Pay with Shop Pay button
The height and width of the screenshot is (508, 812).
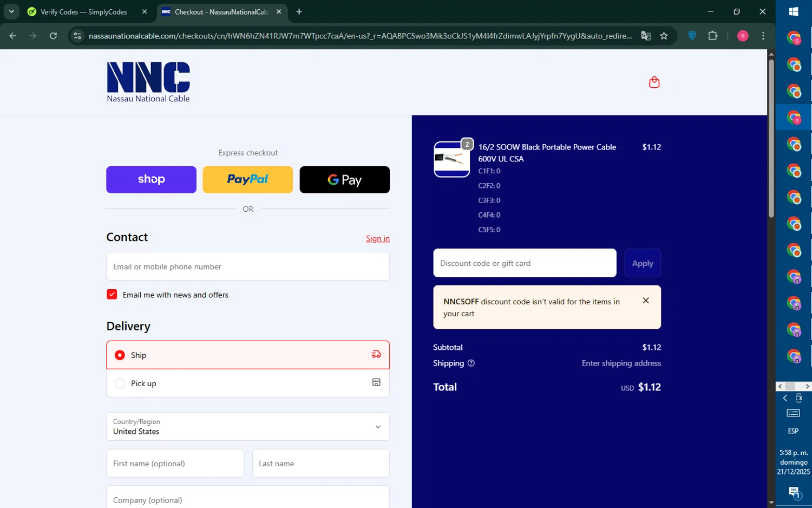151,179
